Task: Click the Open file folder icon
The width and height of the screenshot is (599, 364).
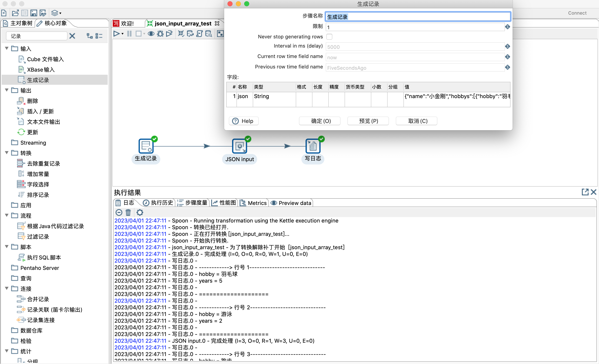Action: 15,13
